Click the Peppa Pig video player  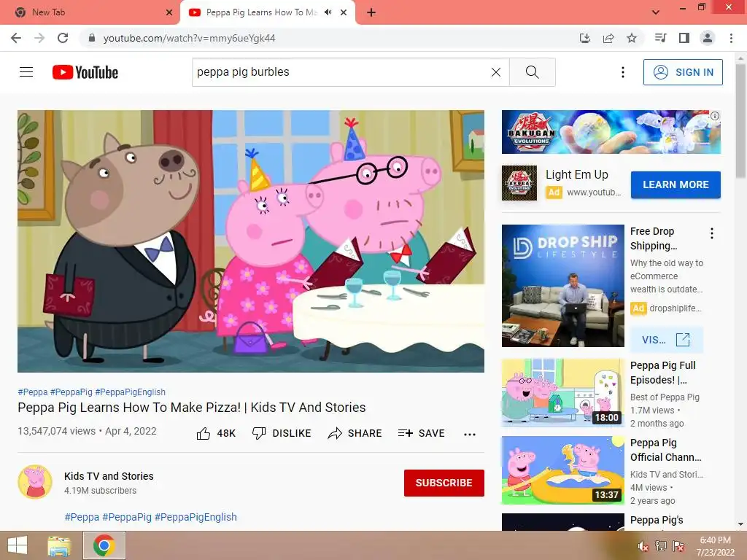pyautogui.click(x=251, y=241)
